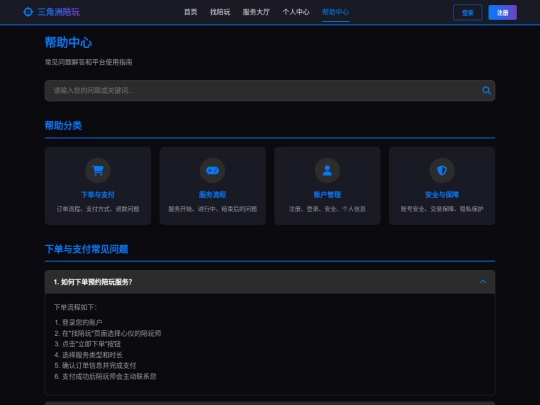Screen dimensions: 540x405
Task: Click the subtitle 常见问题解答和平台使用指南
Action: tap(89, 62)
